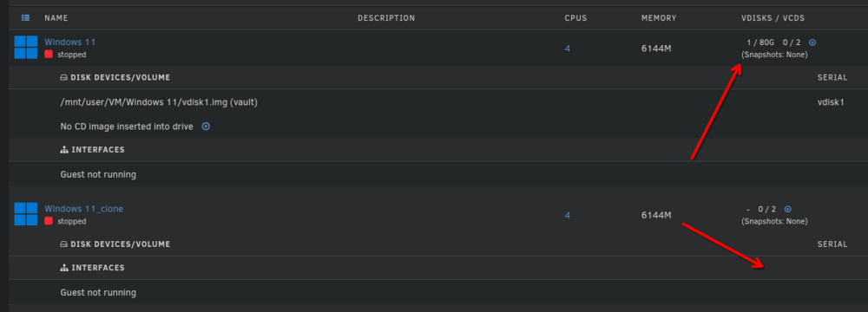Click the disk icon beside first DISK DEVICES/VOLUME
The image size is (868, 312).
coord(63,77)
